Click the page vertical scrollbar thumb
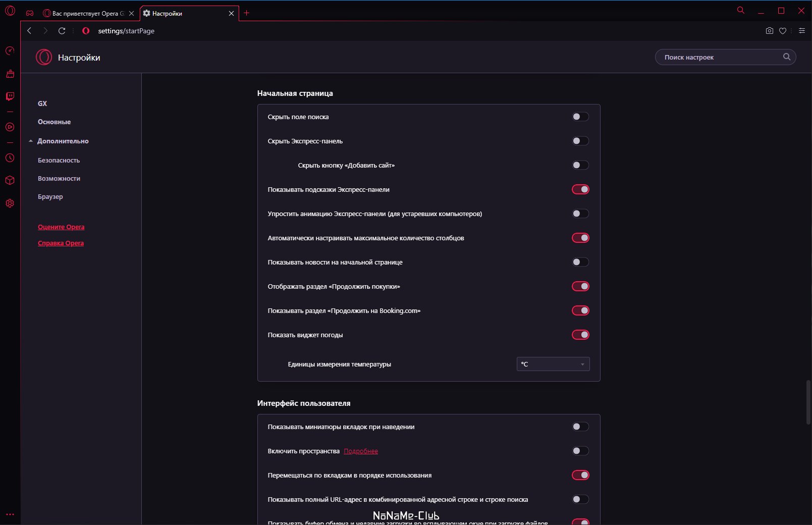Image resolution: width=812 pixels, height=525 pixels. tap(808, 402)
